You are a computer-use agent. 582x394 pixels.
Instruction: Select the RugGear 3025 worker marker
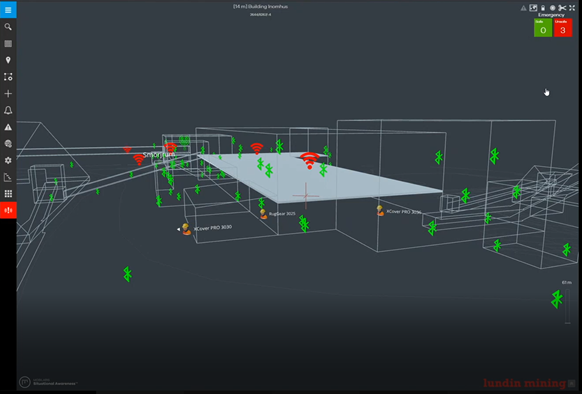pyautogui.click(x=263, y=214)
